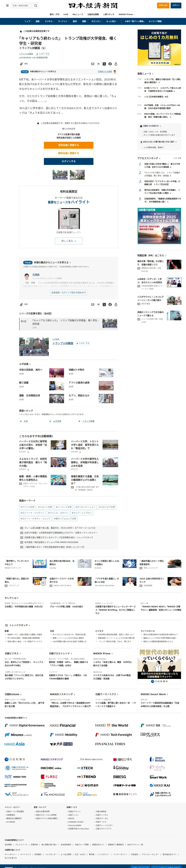This screenshot has width=186, height=868.
Task: Open NIKKEI Mobility logo link
Action: 63,735
